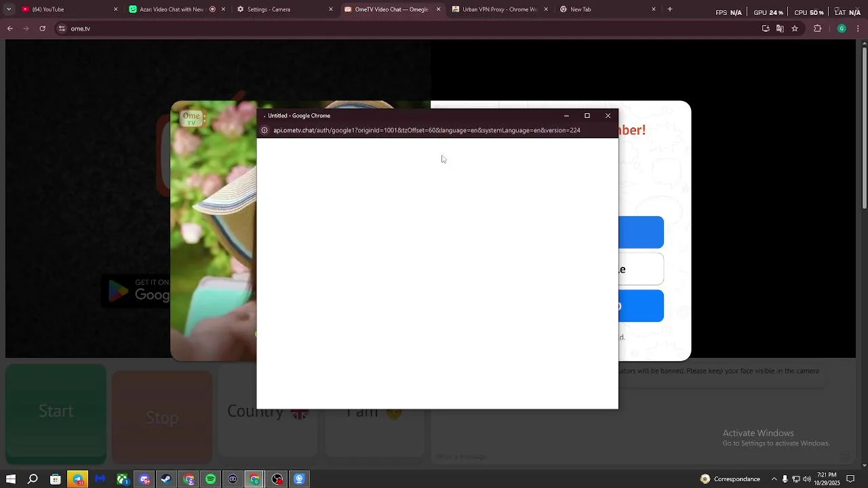Close the Settings - Camera tab
This screenshot has width=868, height=488.
tap(331, 9)
